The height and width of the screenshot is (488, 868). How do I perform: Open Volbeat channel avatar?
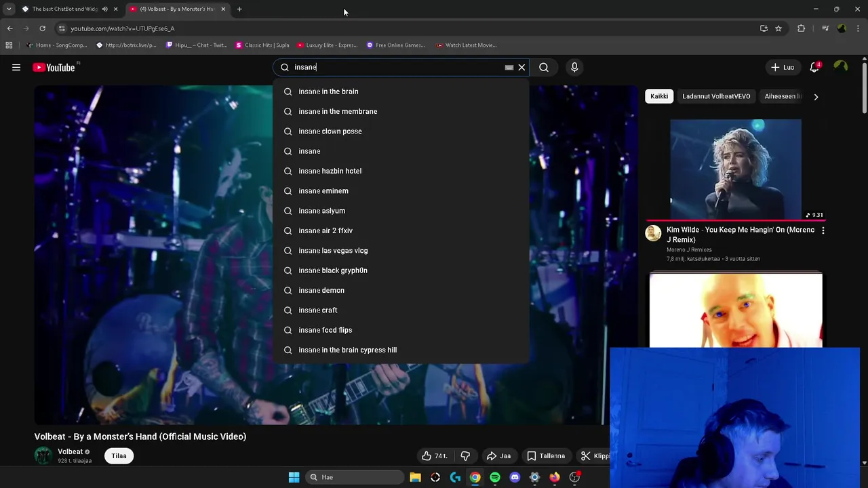click(43, 455)
